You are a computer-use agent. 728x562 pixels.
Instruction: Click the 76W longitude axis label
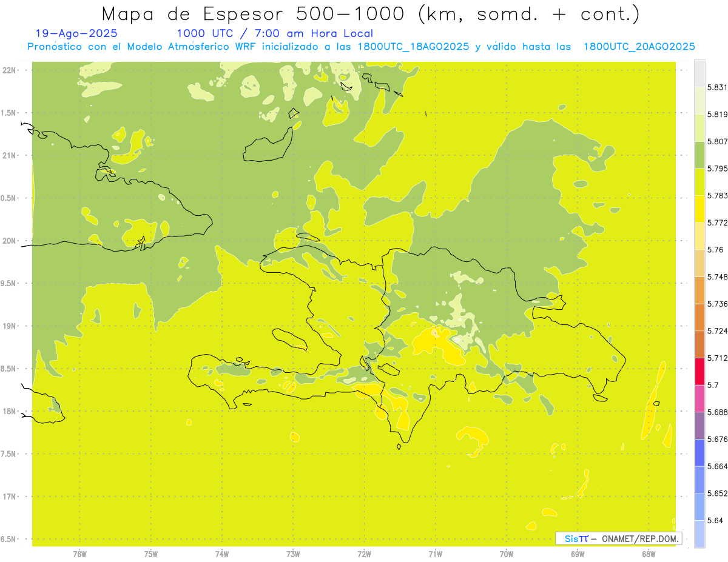tap(79, 554)
